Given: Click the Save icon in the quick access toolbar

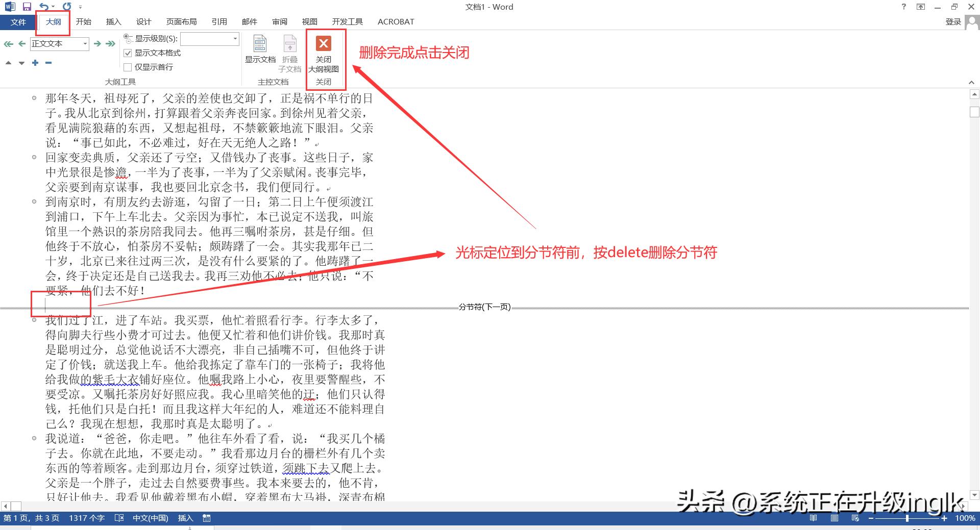Looking at the screenshot, I should (27, 7).
